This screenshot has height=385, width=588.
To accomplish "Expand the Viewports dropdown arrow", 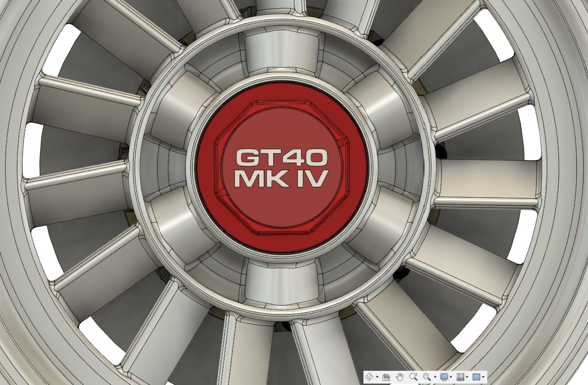I will coord(483,377).
